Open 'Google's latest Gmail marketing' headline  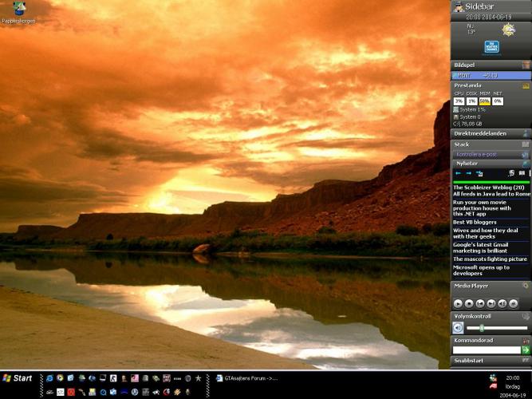480,247
